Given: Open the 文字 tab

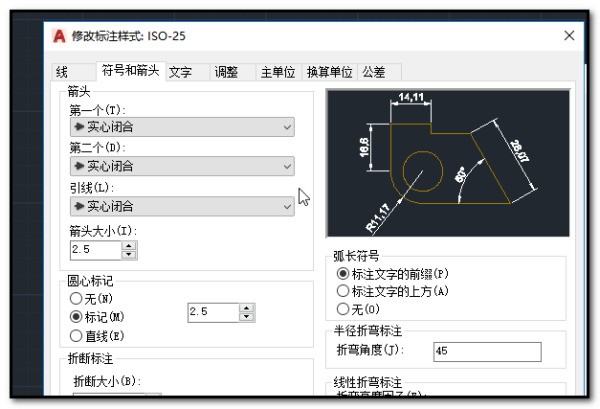Looking at the screenshot, I should [180, 72].
